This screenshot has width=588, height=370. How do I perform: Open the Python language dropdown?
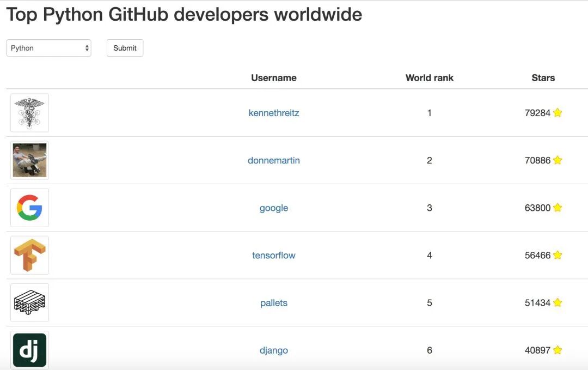[x=48, y=48]
